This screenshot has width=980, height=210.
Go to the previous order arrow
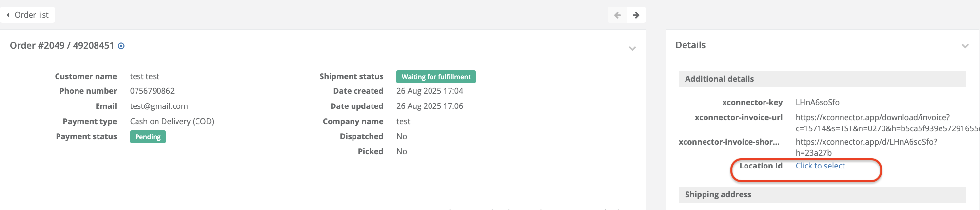tap(617, 15)
